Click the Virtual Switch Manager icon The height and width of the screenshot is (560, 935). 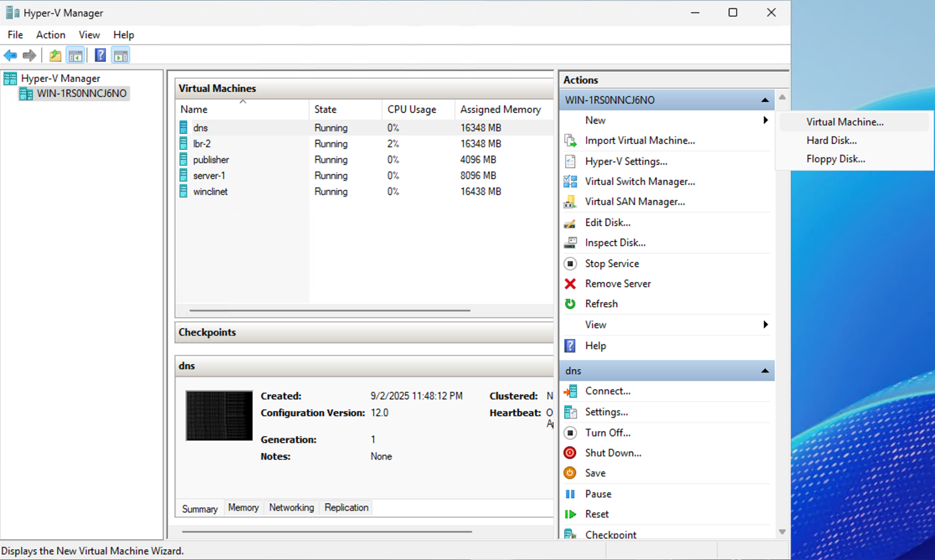[x=570, y=182]
